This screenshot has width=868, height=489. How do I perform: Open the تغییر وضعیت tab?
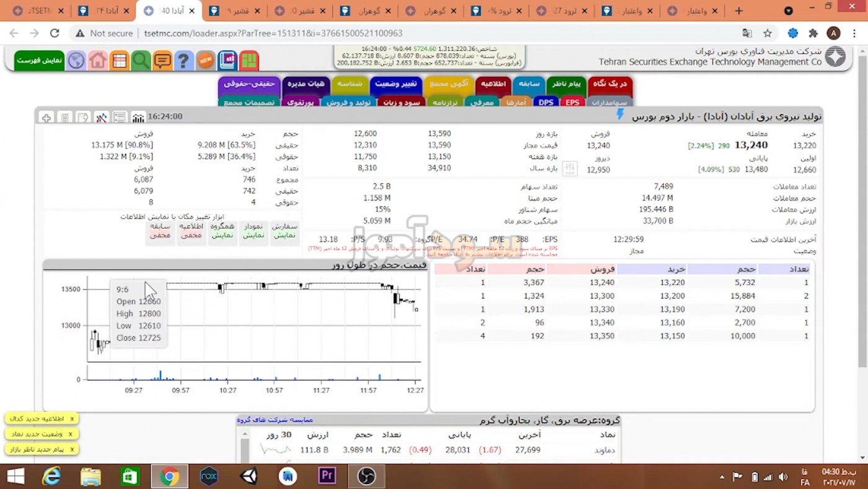pos(395,84)
